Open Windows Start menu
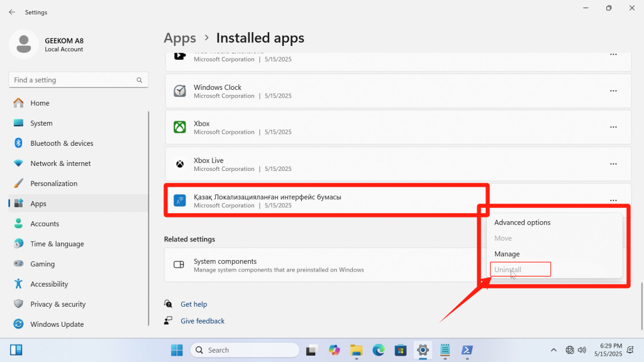 [177, 350]
